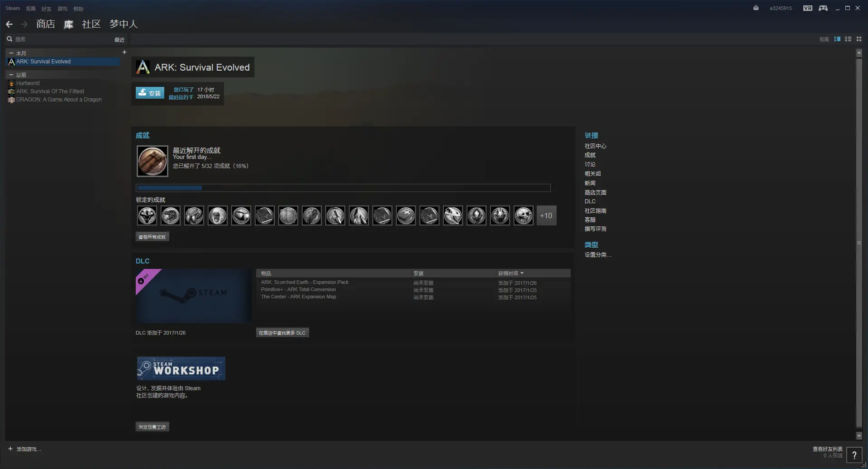This screenshot has height=469, width=868.
Task: Sort DLC list by 安装 column header
Action: click(x=453, y=273)
